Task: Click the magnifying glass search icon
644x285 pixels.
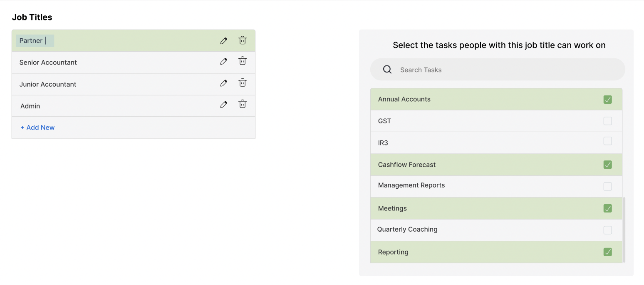Action: pyautogui.click(x=387, y=69)
